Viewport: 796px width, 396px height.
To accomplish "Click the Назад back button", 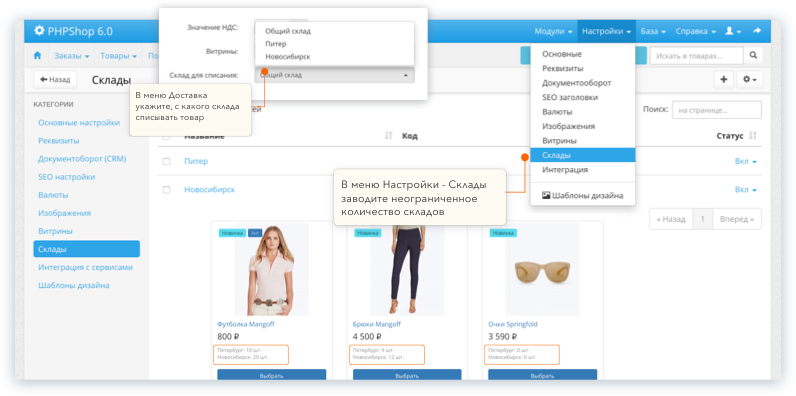I will point(55,80).
